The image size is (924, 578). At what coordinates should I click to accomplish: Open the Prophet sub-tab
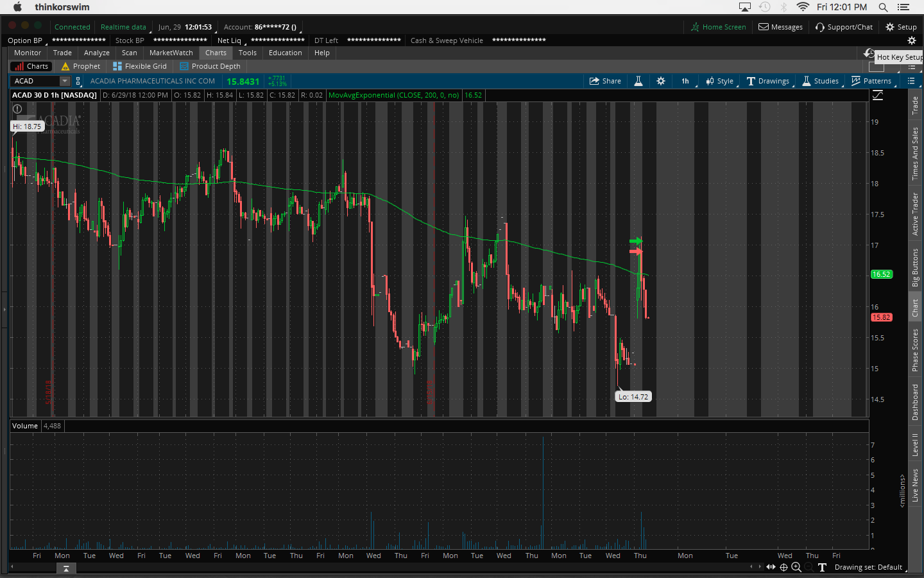pos(81,66)
